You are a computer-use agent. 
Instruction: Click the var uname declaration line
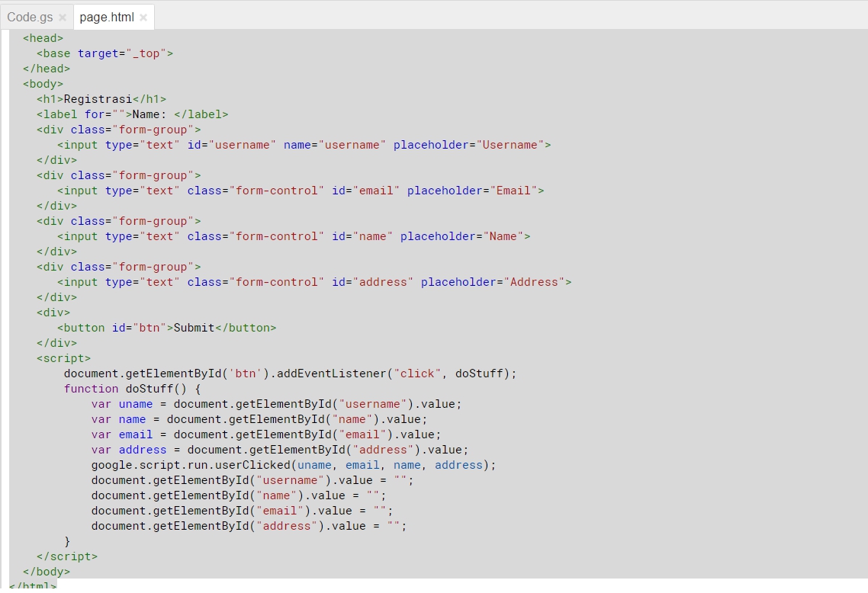tap(276, 405)
